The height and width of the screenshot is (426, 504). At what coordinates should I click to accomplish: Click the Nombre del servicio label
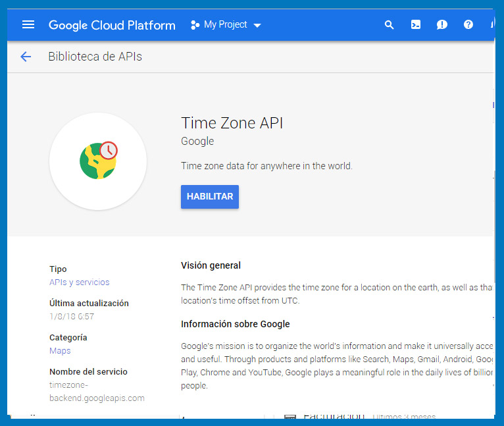click(88, 371)
